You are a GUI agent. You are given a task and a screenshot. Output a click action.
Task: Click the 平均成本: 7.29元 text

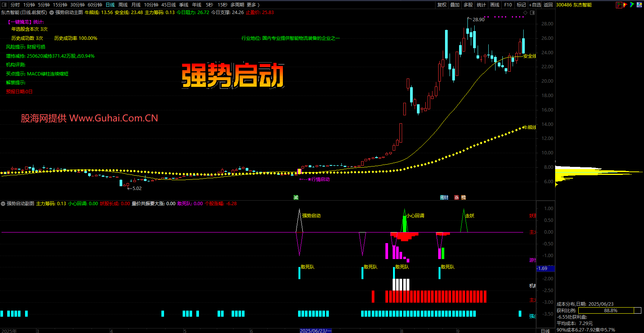[575, 324]
